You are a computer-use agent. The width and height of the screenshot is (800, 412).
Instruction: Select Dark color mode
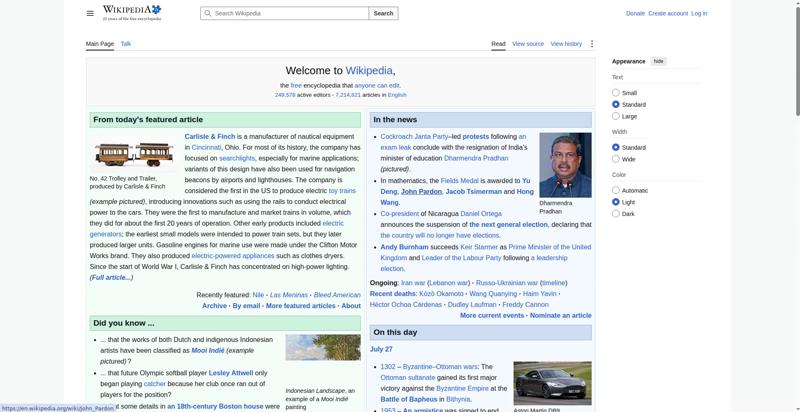616,214
